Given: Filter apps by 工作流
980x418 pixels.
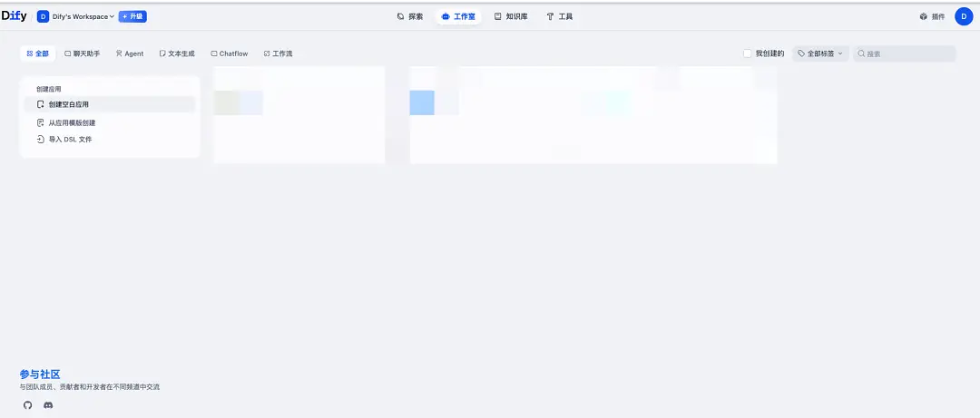Looking at the screenshot, I should [x=279, y=53].
